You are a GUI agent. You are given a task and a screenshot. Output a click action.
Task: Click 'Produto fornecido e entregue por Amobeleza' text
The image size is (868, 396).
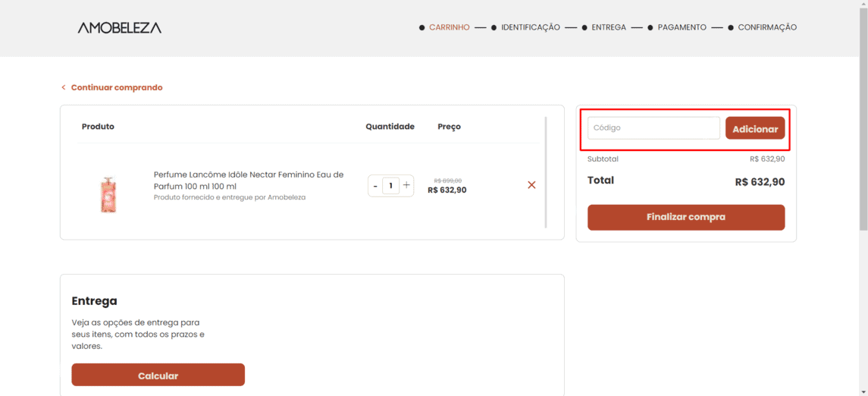pos(230,197)
